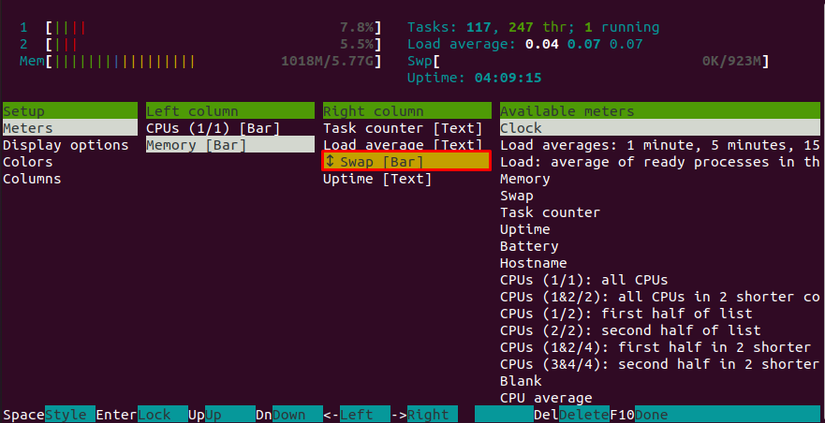Click the Up function key button
This screenshot has height=423, width=825.
230,414
